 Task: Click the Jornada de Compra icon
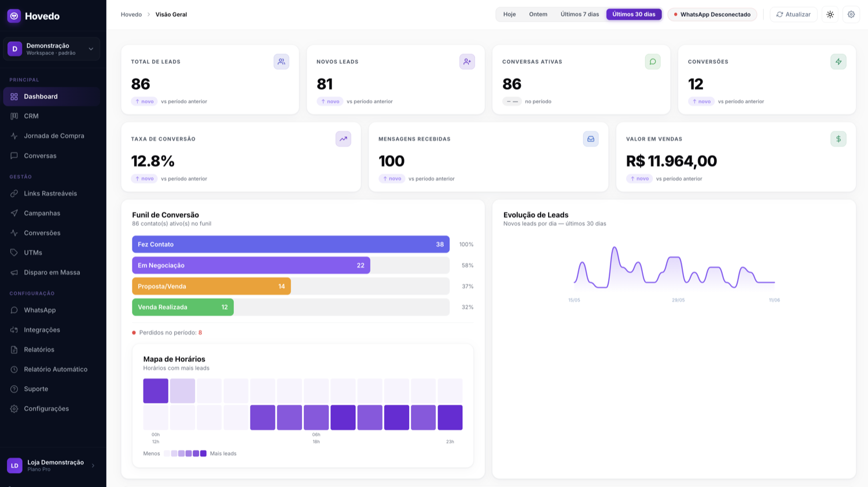(14, 136)
